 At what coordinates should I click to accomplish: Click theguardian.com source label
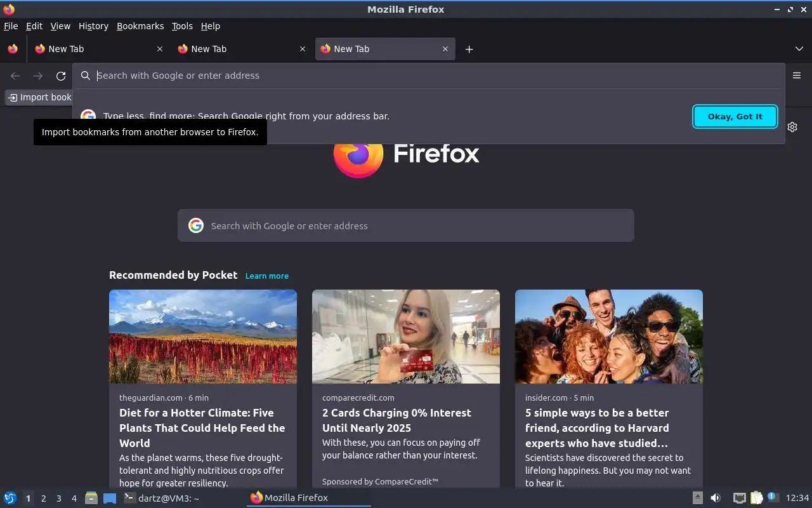point(151,398)
